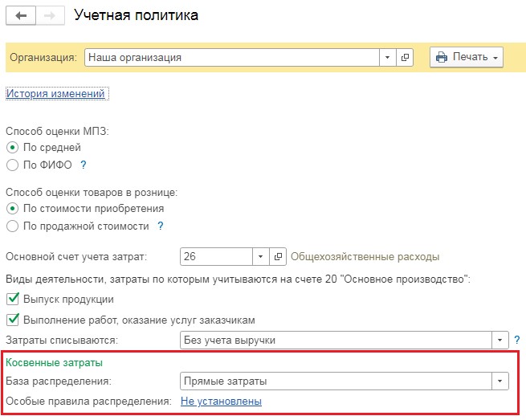Click the Не установлены link
The height and width of the screenshot is (420, 526).
(x=221, y=401)
